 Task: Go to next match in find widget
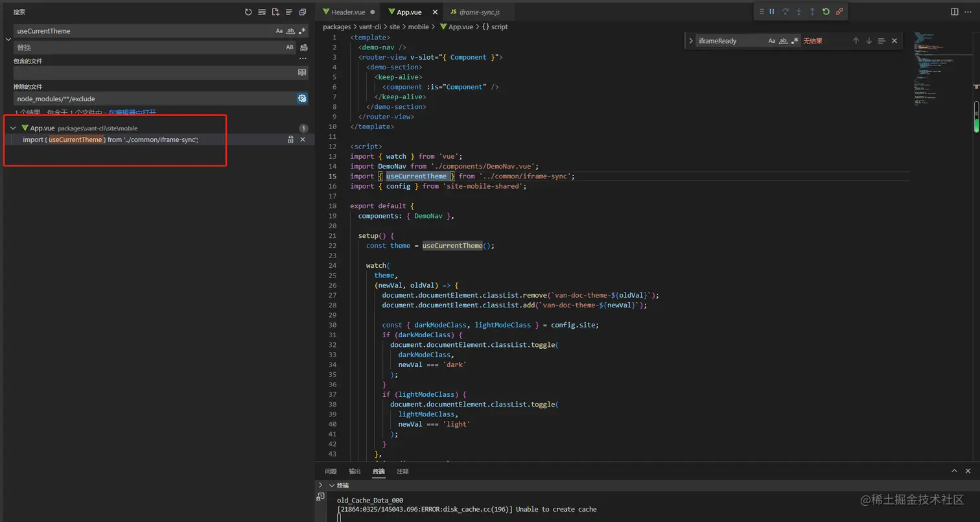869,41
